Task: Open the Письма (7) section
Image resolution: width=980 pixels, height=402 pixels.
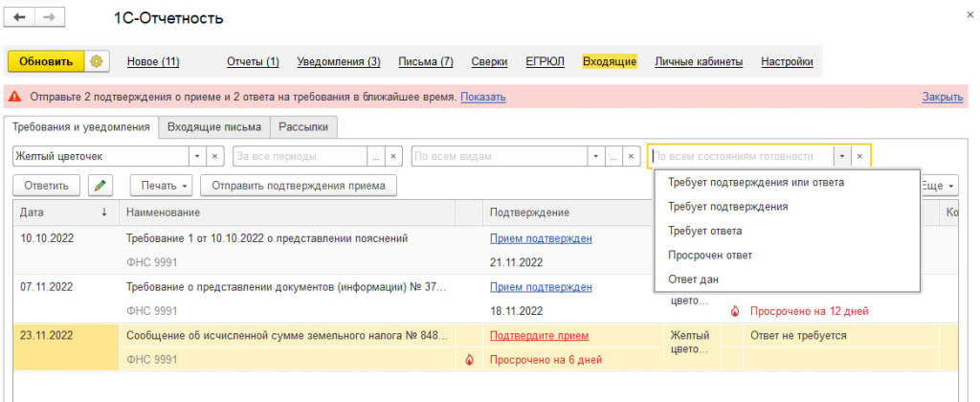Action: (426, 62)
